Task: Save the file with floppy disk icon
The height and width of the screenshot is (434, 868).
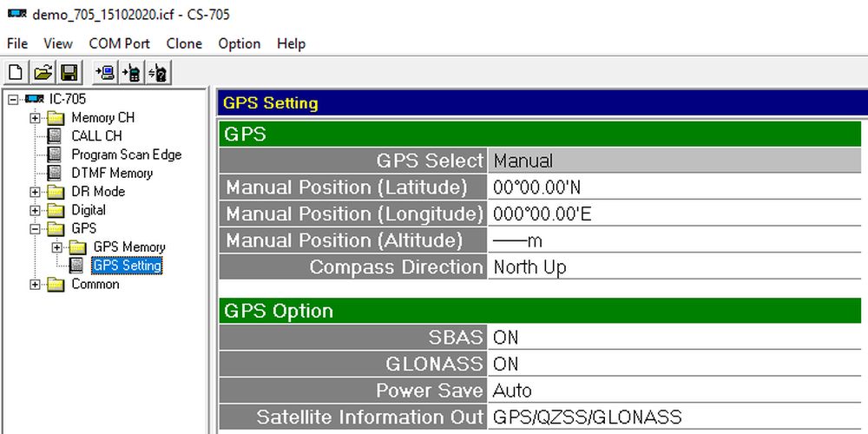Action: point(69,73)
